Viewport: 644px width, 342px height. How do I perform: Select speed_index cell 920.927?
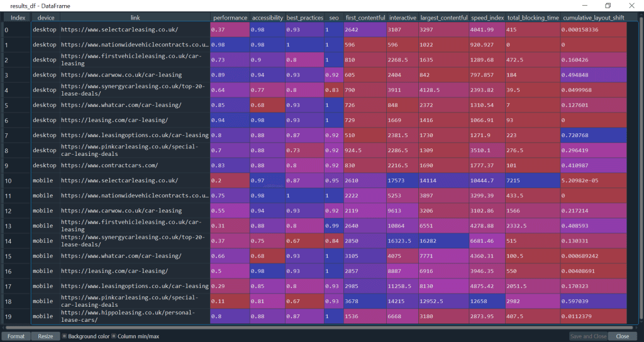pos(487,45)
